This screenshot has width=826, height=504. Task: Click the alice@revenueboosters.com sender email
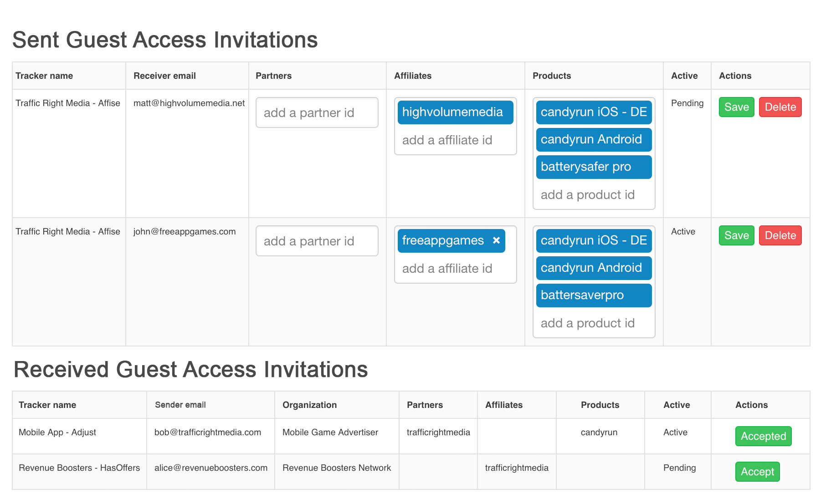211,468
